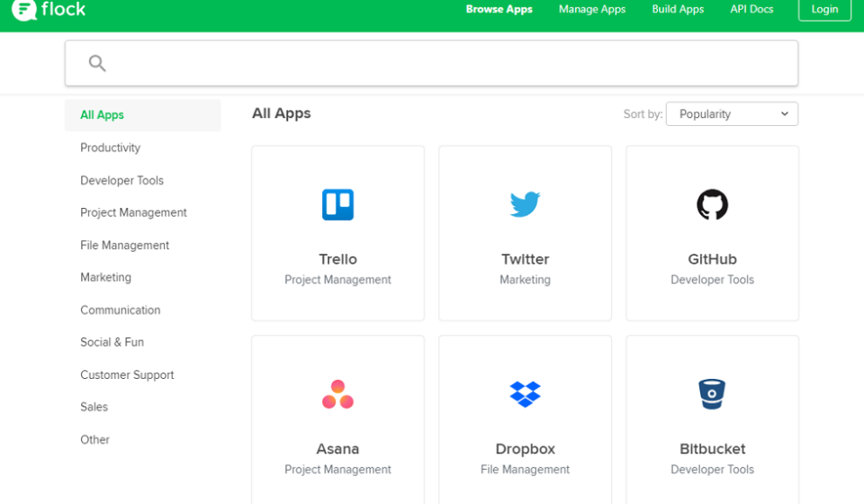Click the All Apps page heading

coord(282,113)
